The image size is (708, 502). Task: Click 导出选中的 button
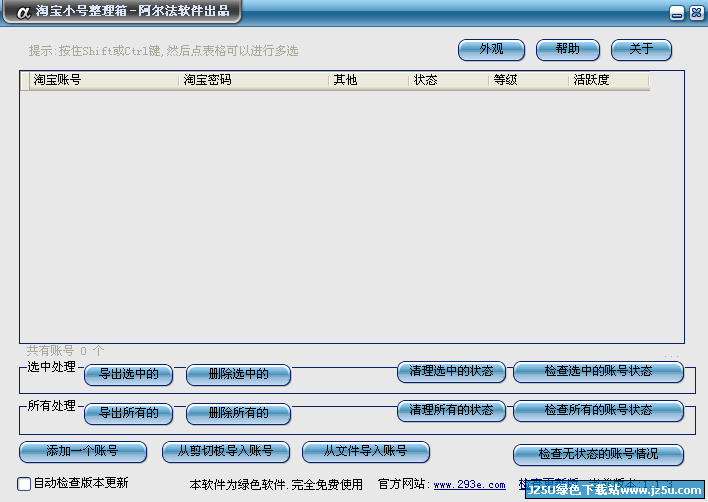click(x=129, y=375)
